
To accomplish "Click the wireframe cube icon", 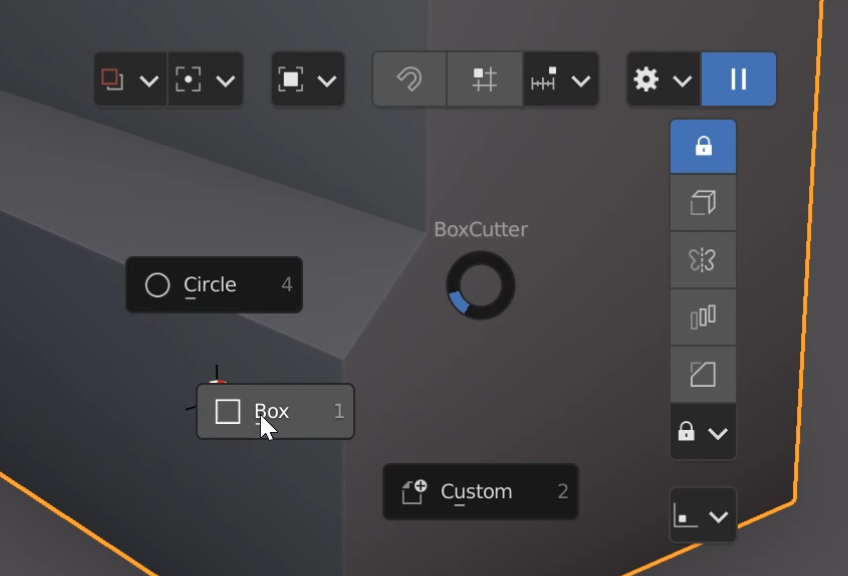I will click(703, 203).
